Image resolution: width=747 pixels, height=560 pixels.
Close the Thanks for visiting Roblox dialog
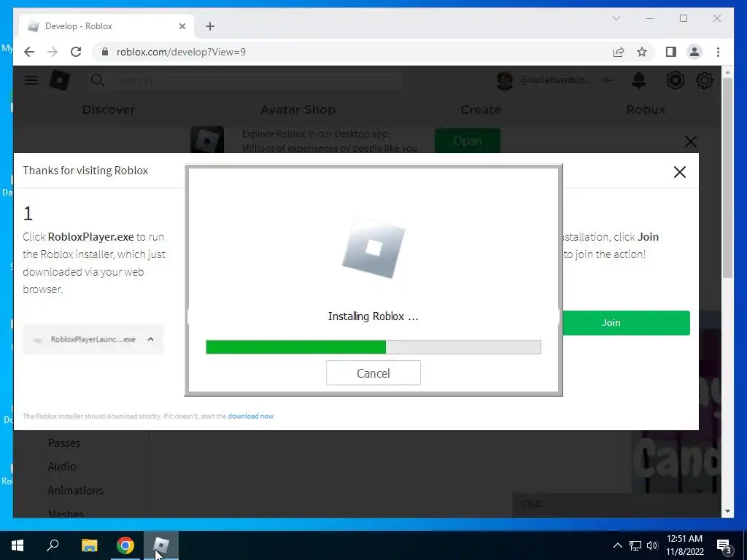679,172
